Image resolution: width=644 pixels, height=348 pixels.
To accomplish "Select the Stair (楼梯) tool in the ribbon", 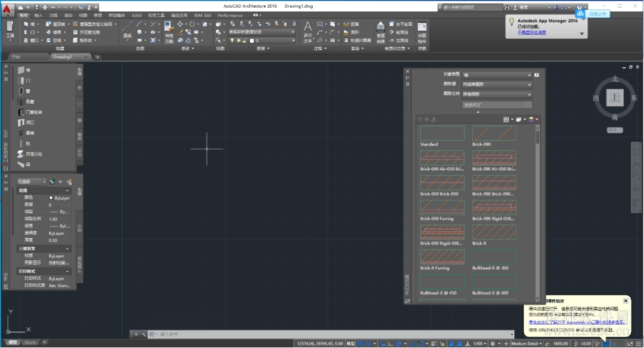I will click(54, 32).
